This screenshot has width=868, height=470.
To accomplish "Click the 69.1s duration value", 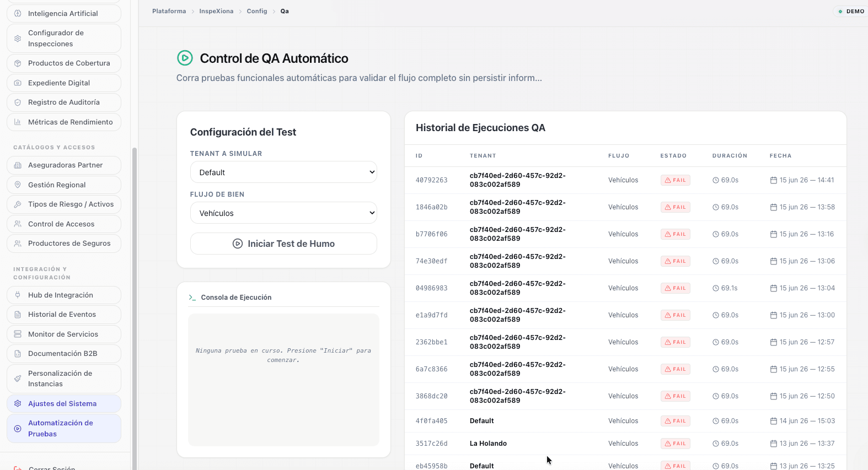I will click(730, 288).
